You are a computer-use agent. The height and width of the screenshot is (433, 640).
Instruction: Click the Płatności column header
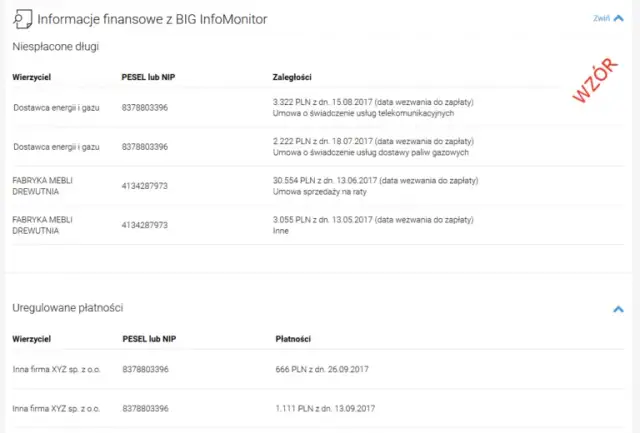pos(294,340)
